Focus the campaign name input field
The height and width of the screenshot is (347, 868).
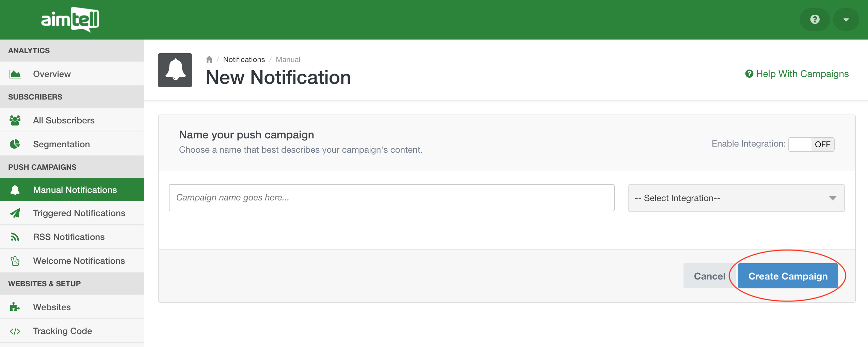[391, 198]
